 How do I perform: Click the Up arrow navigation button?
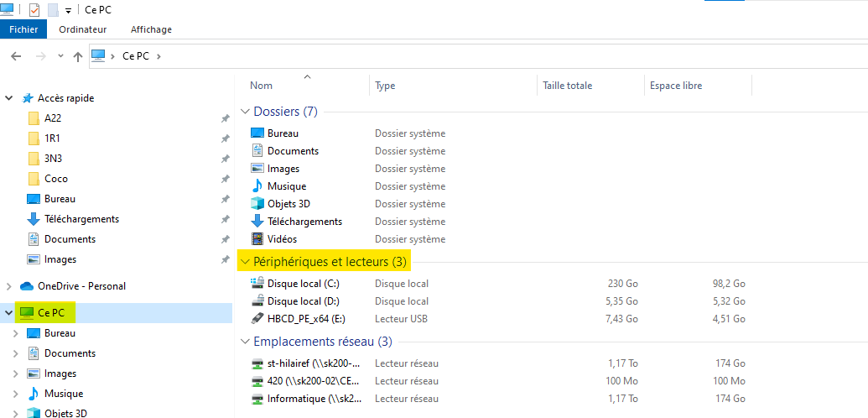78,56
